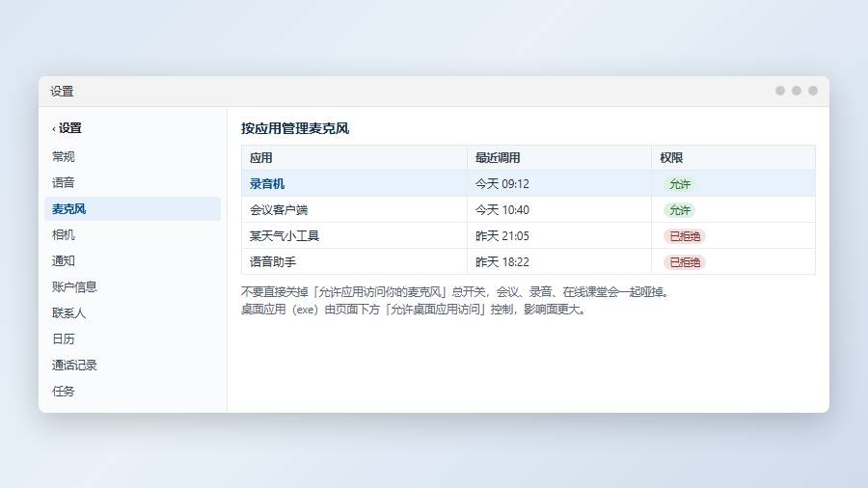The image size is (868, 488).
Task: Select the 录音机 app row
Action: click(529, 183)
